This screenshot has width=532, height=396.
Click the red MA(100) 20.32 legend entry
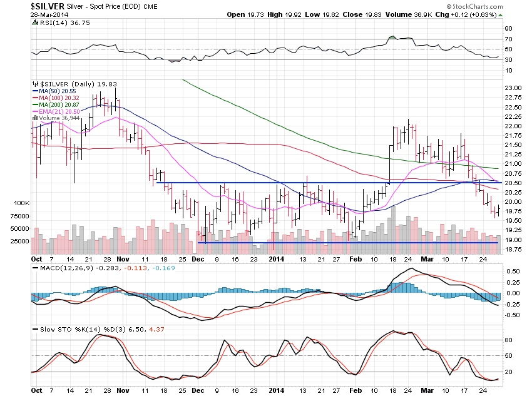[x=56, y=98]
